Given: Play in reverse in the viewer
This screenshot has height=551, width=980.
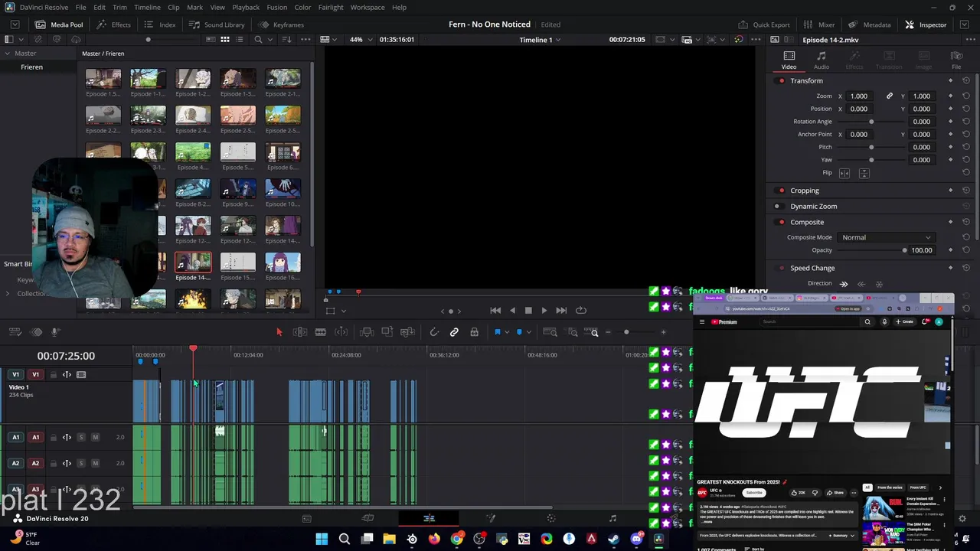Looking at the screenshot, I should pyautogui.click(x=512, y=311).
